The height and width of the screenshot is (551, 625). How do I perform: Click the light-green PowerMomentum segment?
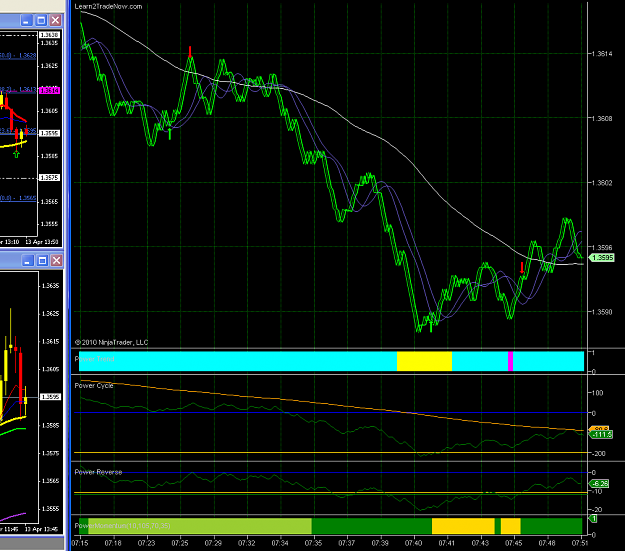[200, 526]
